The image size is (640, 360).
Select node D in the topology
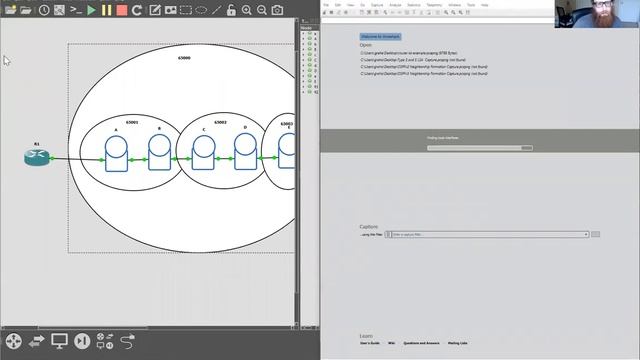(x=245, y=151)
